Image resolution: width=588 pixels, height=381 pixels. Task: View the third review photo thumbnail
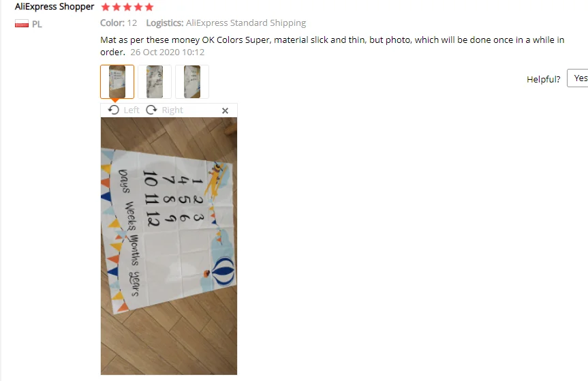[x=192, y=82]
